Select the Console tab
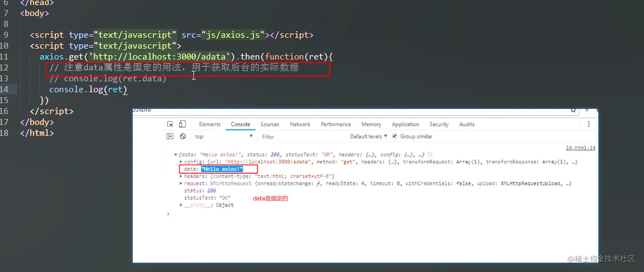Screen dimensions: 644x272 coord(240,124)
